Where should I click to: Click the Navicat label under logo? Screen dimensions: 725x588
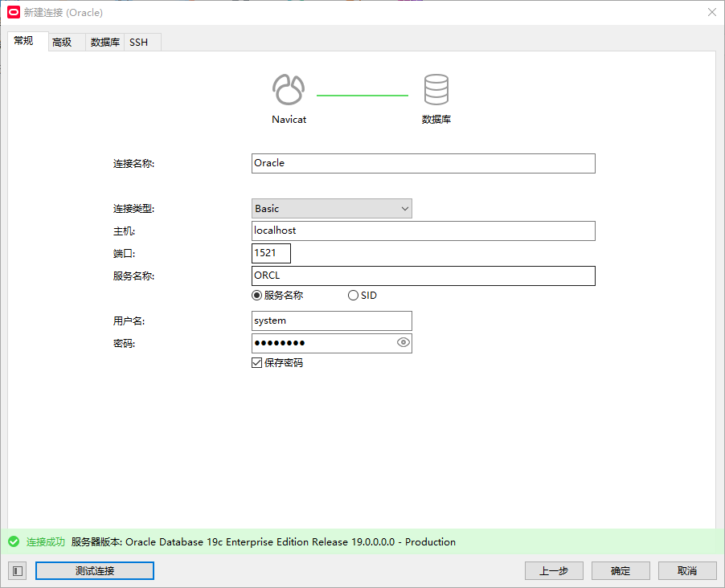click(x=289, y=119)
